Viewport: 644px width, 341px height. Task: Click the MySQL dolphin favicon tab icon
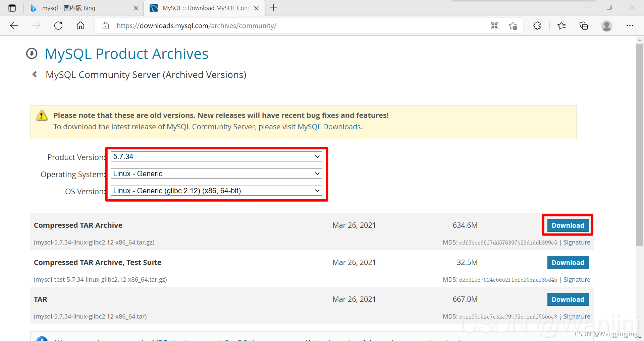pos(154,8)
